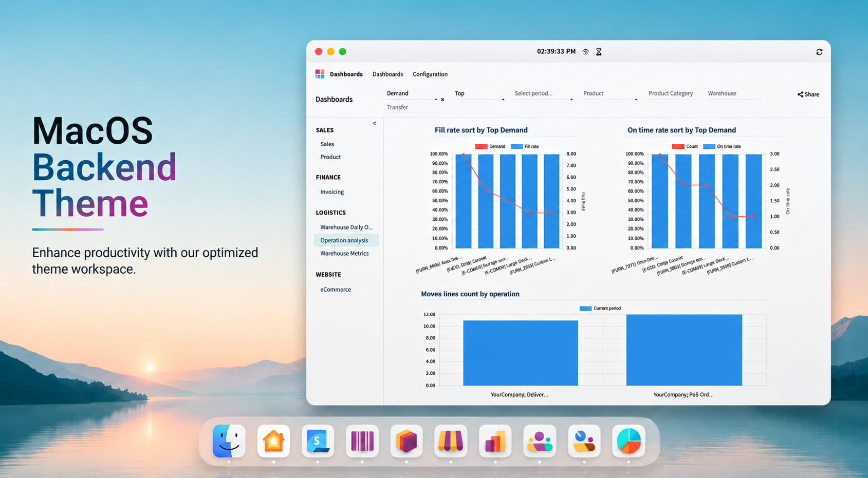This screenshot has height=478, width=868.
Task: Click the WEBSITE section header
Action: 328,275
